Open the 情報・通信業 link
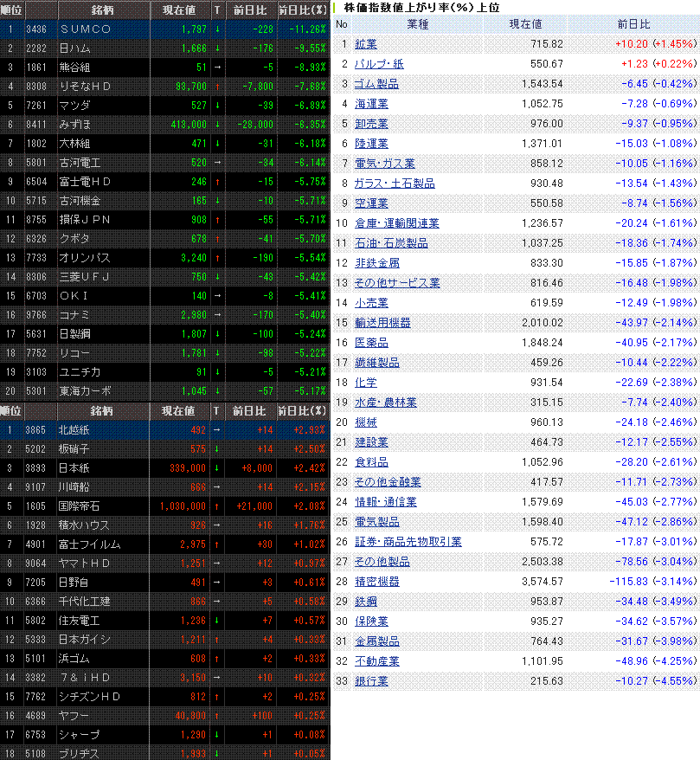The image size is (700, 760). [386, 502]
